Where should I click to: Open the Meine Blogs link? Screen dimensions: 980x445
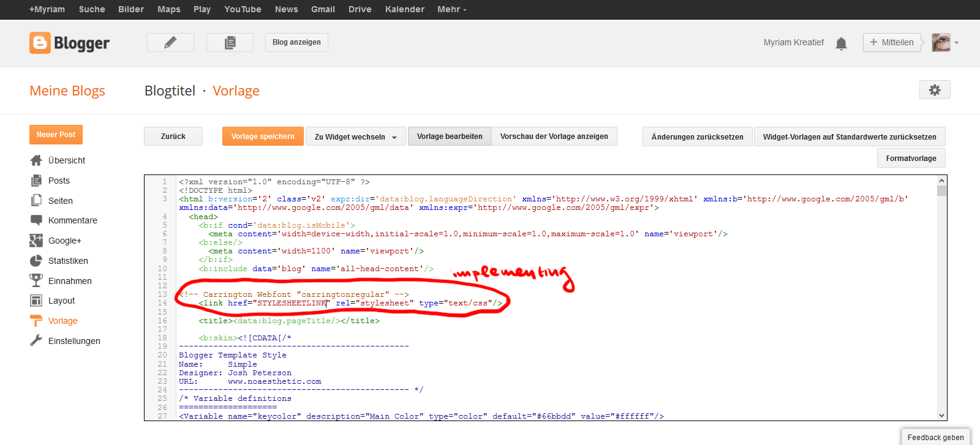67,91
